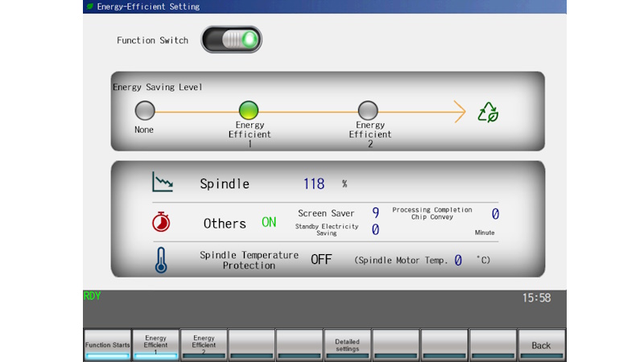Click the orange arrow head icon
Screen dimensions: 644x362
tap(460, 111)
